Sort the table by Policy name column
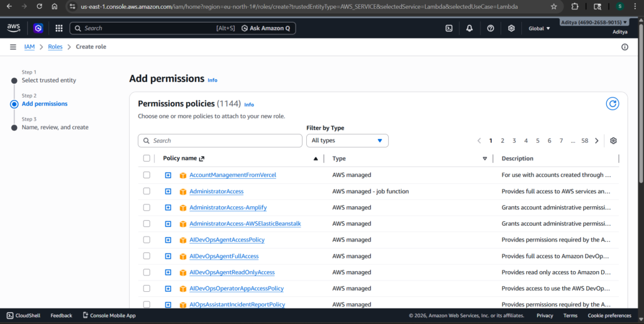 tap(314, 159)
